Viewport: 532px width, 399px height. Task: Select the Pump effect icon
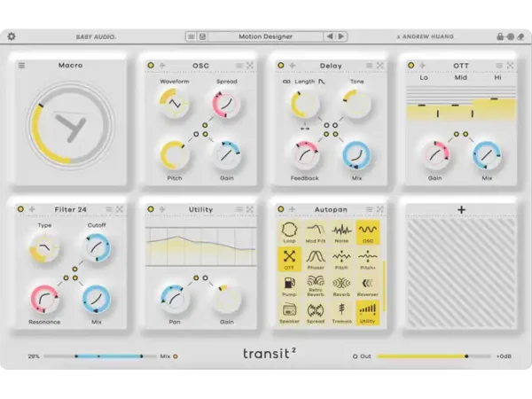289,286
